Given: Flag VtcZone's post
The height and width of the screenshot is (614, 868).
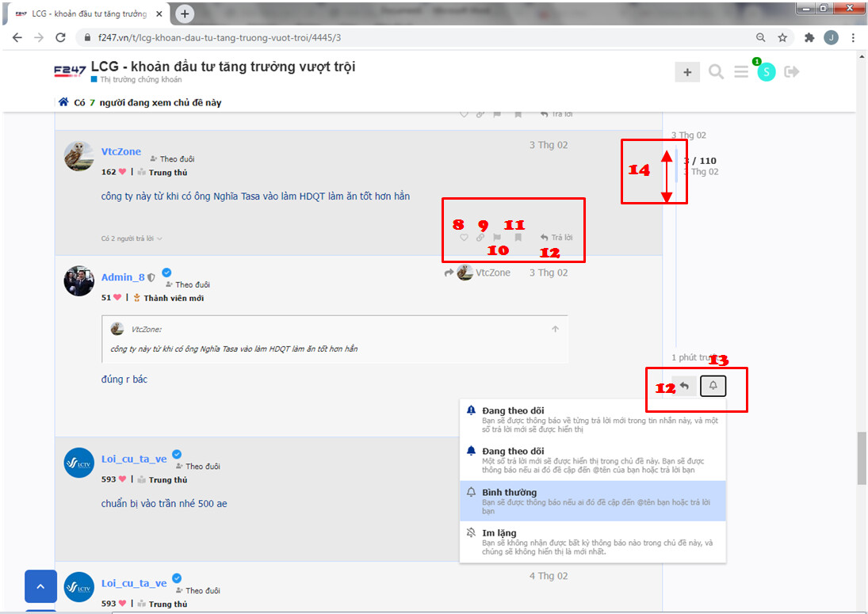Looking at the screenshot, I should 497,238.
